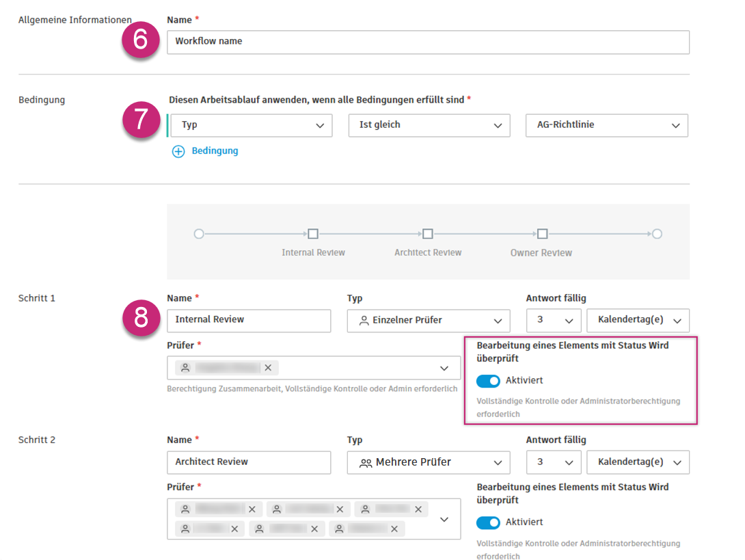Open the Typ condition dropdown
Image resolution: width=745 pixels, height=560 pixels.
coord(250,126)
